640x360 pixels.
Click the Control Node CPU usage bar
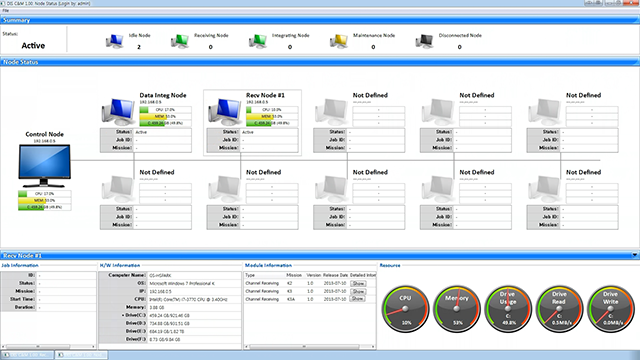pyautogui.click(x=44, y=193)
